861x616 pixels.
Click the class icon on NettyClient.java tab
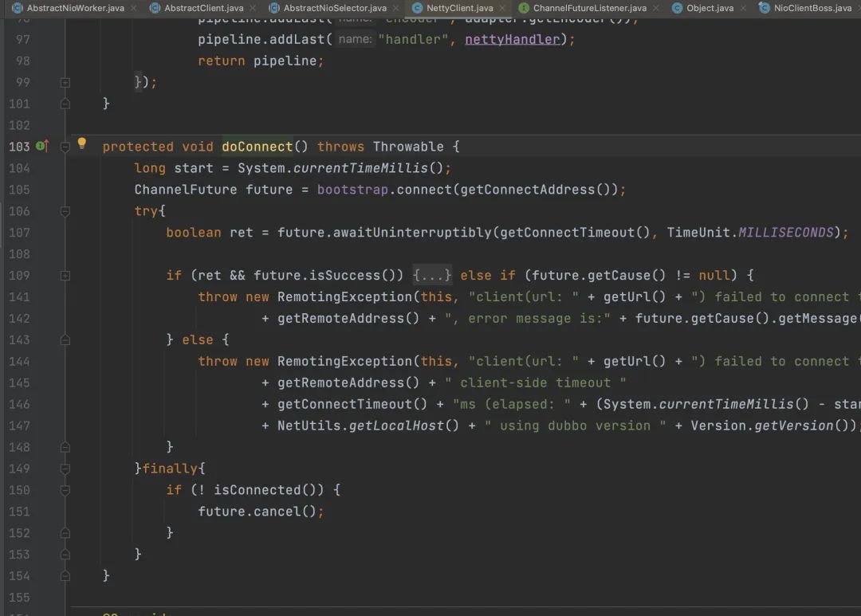pyautogui.click(x=417, y=8)
